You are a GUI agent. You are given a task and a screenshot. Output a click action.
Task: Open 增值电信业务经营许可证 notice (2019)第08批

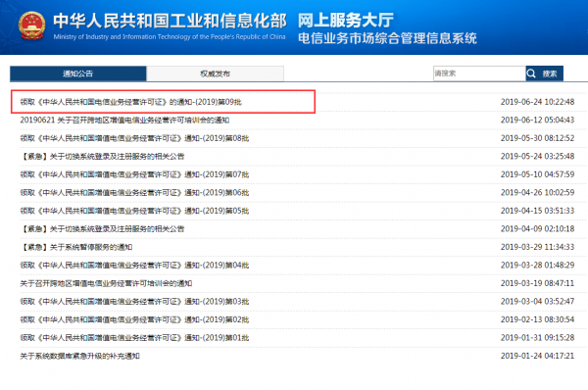[x=134, y=138]
